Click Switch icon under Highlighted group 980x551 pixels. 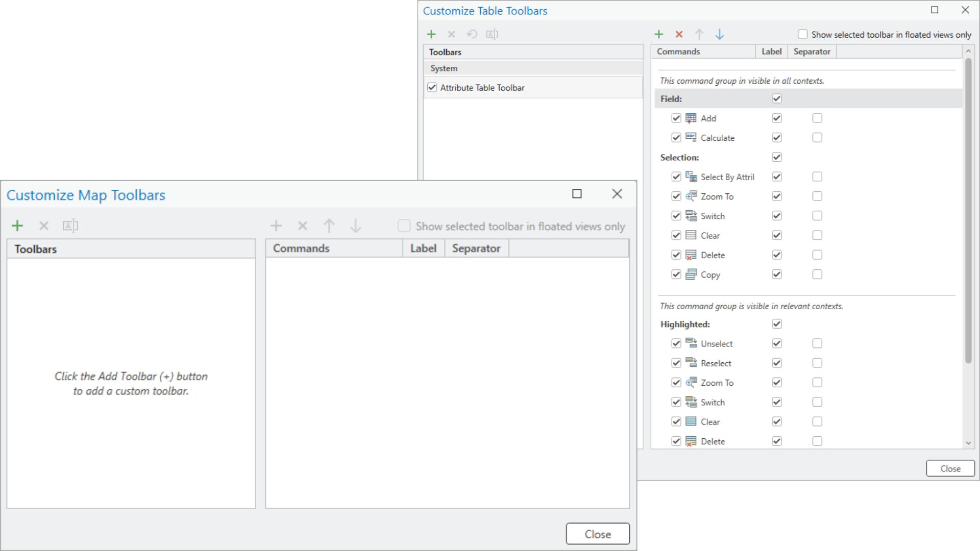691,402
